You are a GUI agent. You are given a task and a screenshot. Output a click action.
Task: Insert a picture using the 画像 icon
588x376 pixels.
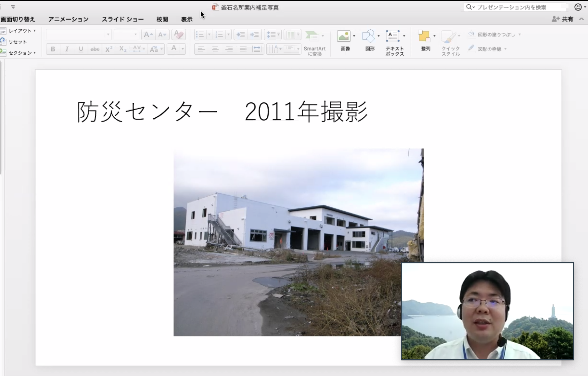(x=343, y=36)
